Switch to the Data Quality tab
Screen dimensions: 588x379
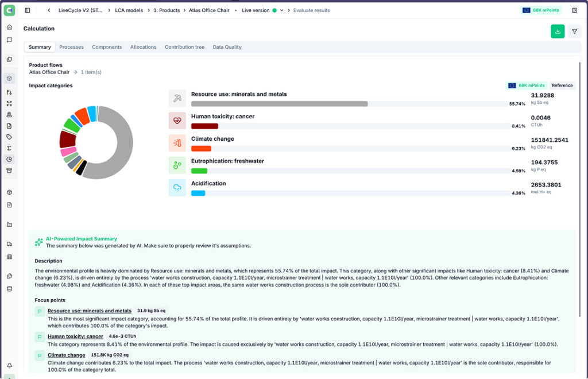click(x=227, y=47)
